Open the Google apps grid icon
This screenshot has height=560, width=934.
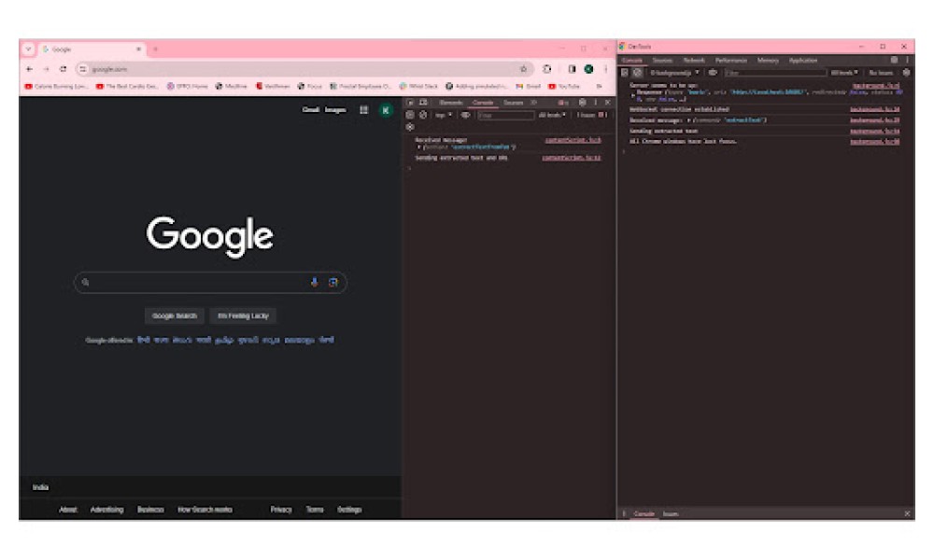pyautogui.click(x=363, y=109)
